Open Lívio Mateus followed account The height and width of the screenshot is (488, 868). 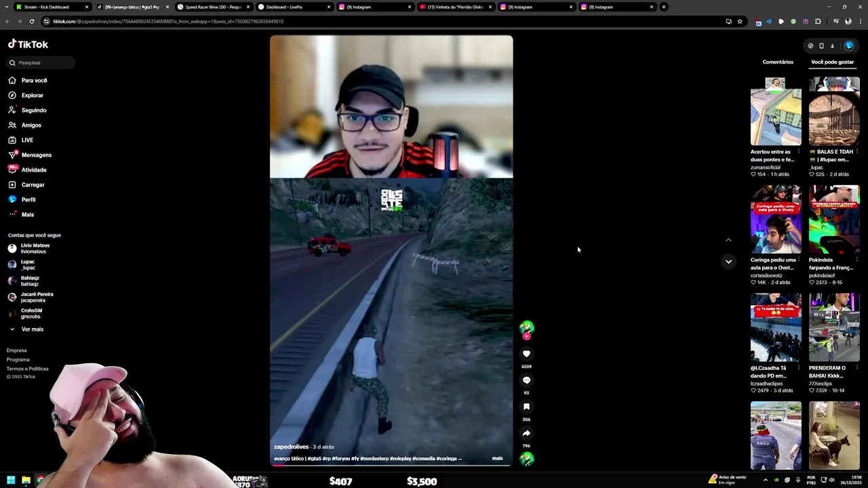point(35,248)
